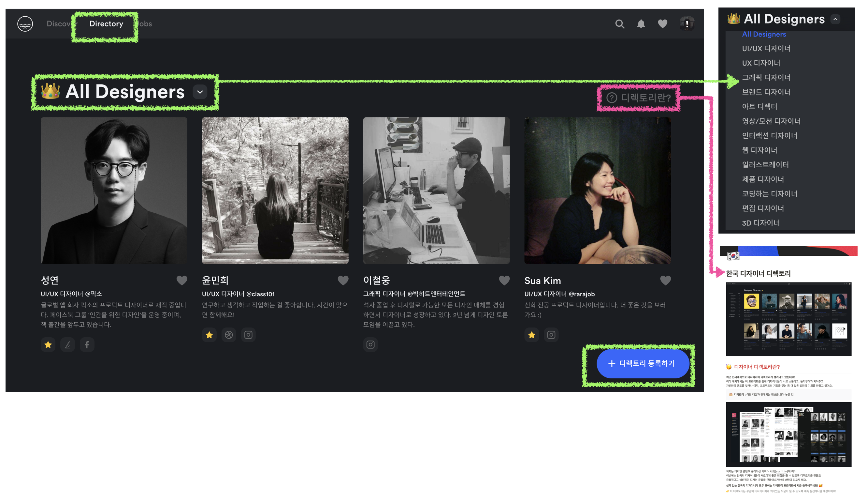Open Sua Kim's profile photo
This screenshot has width=868, height=503.
[x=597, y=190]
